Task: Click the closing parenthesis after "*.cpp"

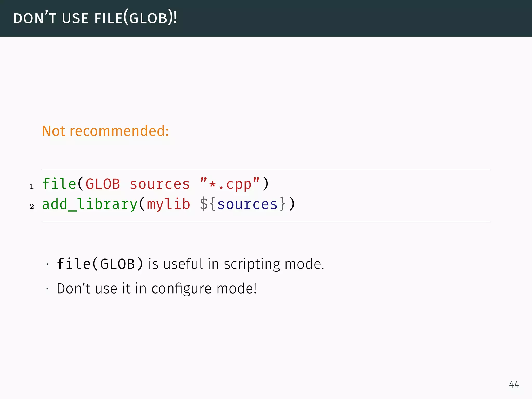Action: [x=265, y=184]
